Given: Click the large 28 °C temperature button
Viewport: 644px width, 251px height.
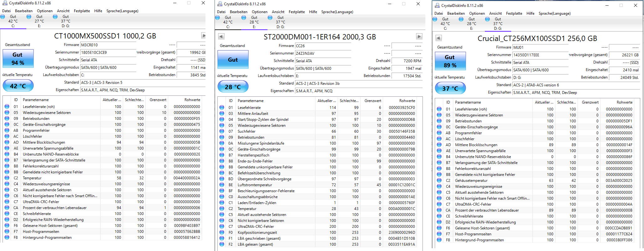Looking at the screenshot, I should [233, 87].
